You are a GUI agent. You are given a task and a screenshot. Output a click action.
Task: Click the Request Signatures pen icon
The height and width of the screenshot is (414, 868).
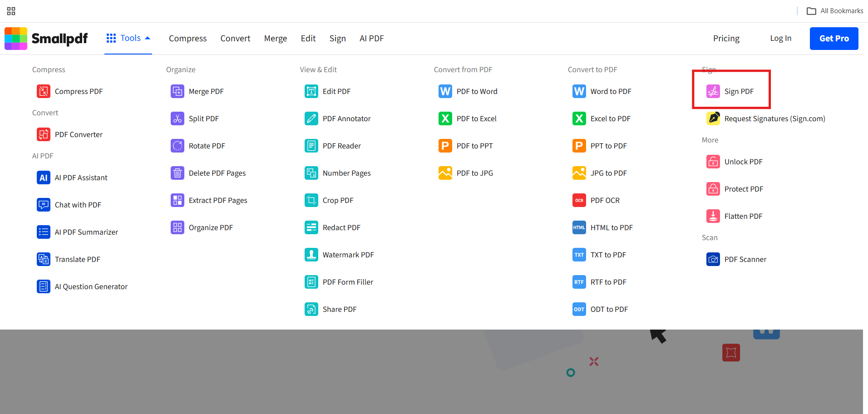point(713,118)
